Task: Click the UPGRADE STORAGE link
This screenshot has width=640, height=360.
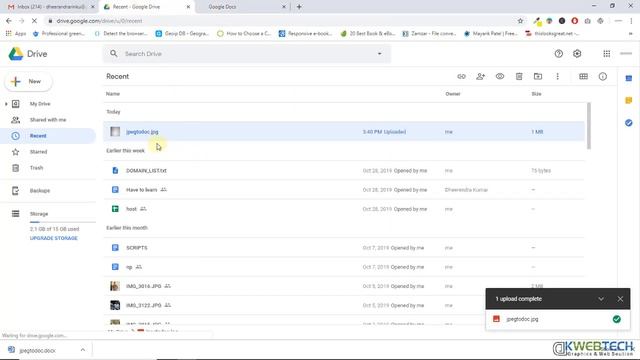Action: tap(53, 238)
